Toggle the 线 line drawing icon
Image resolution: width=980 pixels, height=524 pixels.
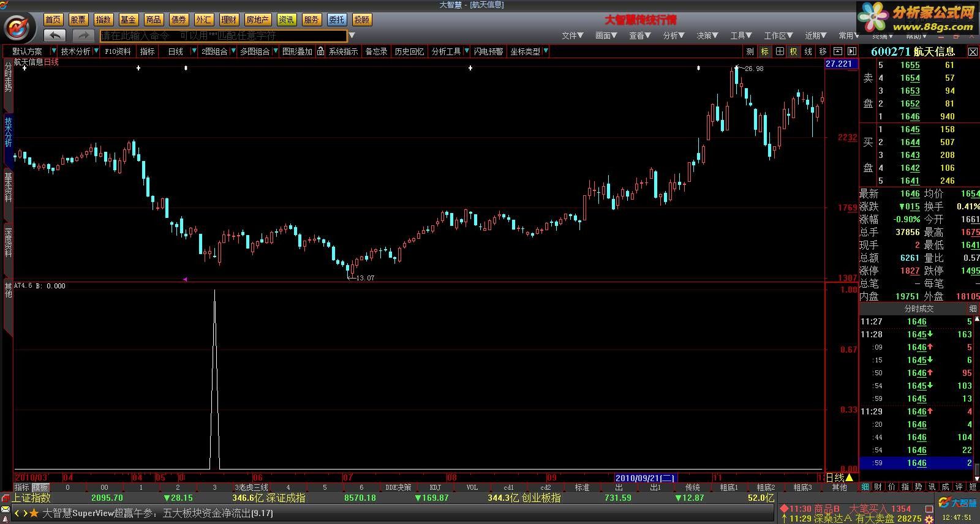click(x=809, y=51)
